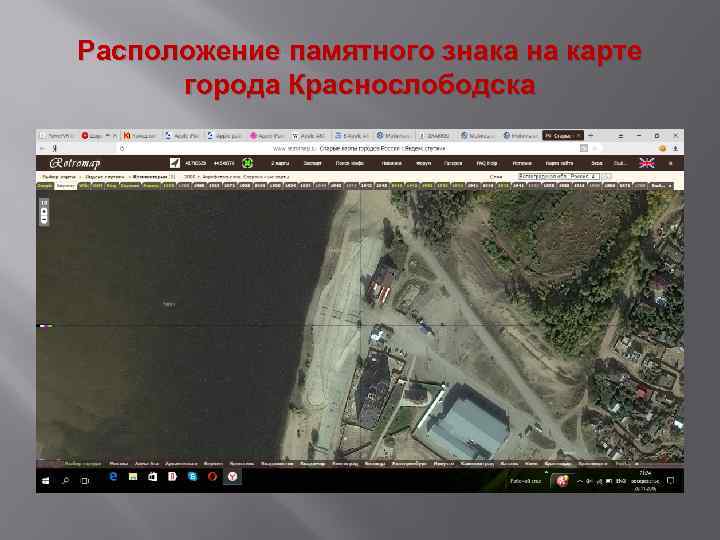This screenshot has width=720, height=540.
Task: Click the downloads icon in browser toolbar
Action: (x=675, y=148)
